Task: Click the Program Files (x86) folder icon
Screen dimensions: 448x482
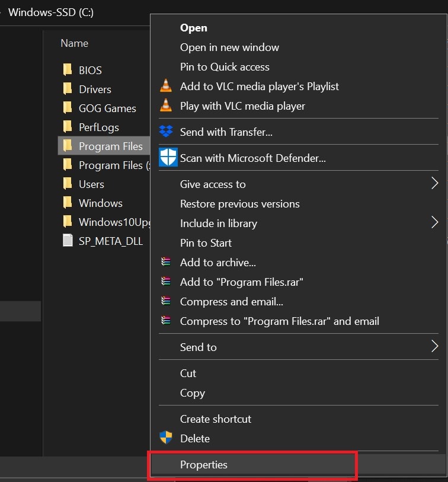Action: [68, 165]
